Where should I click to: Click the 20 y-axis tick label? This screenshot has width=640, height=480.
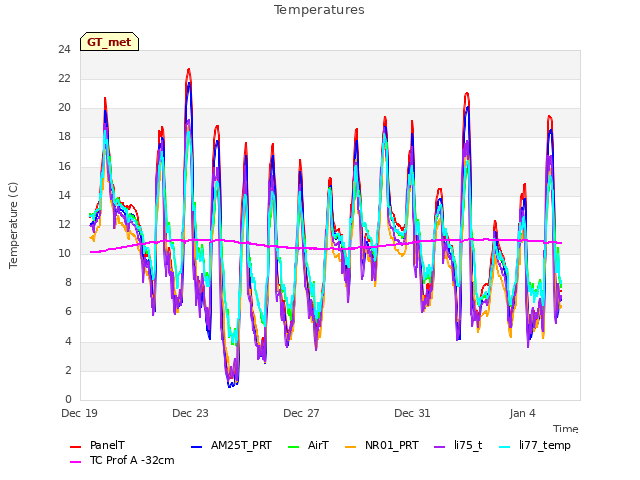pyautogui.click(x=64, y=108)
